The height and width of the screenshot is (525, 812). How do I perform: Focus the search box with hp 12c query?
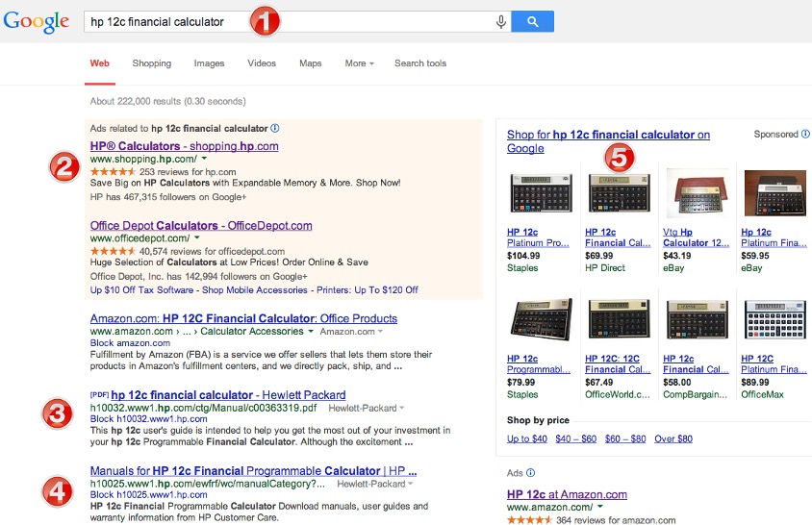pos(297,22)
